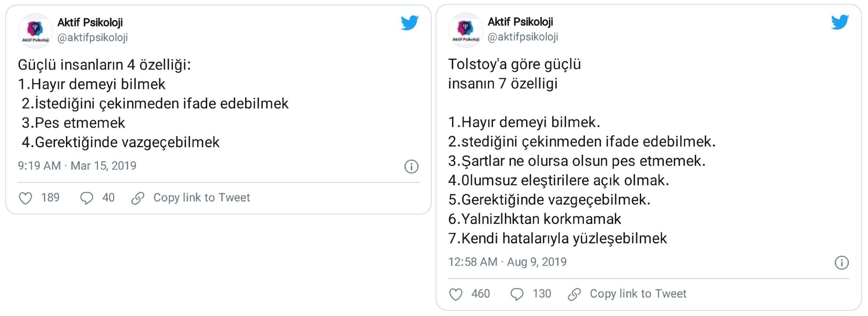Like the tweet with 460 likes
The width and height of the screenshot is (868, 316).
tap(455, 294)
